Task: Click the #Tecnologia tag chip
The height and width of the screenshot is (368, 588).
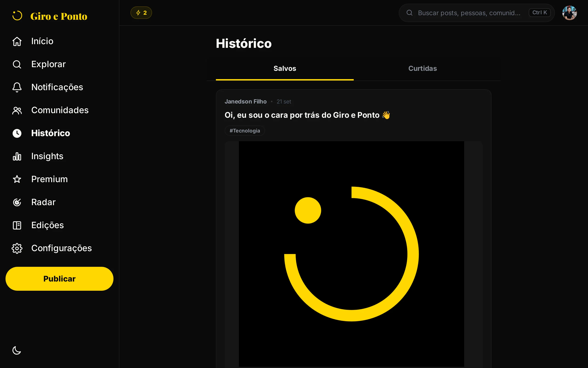Action: [x=245, y=131]
